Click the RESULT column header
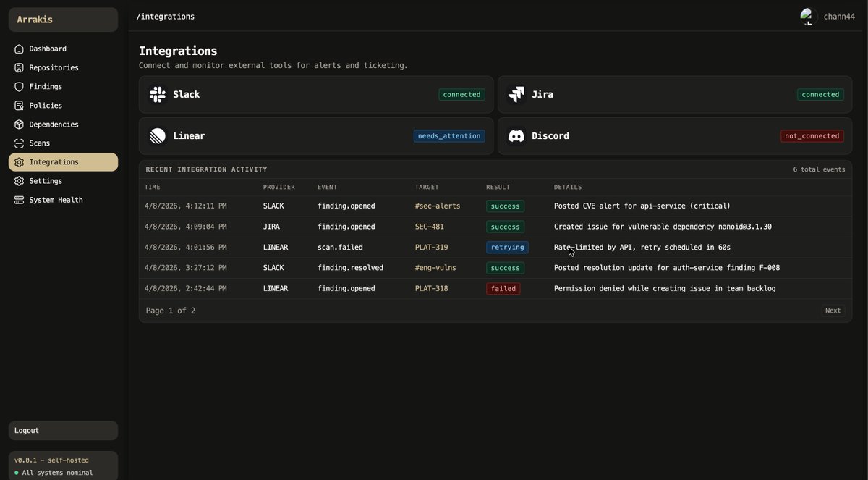 498,188
